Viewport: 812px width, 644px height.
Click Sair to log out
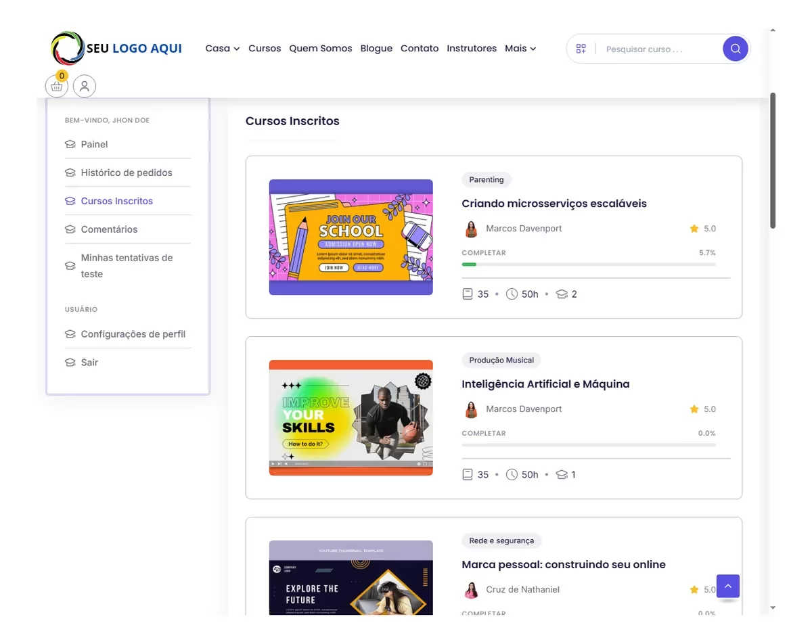89,363
